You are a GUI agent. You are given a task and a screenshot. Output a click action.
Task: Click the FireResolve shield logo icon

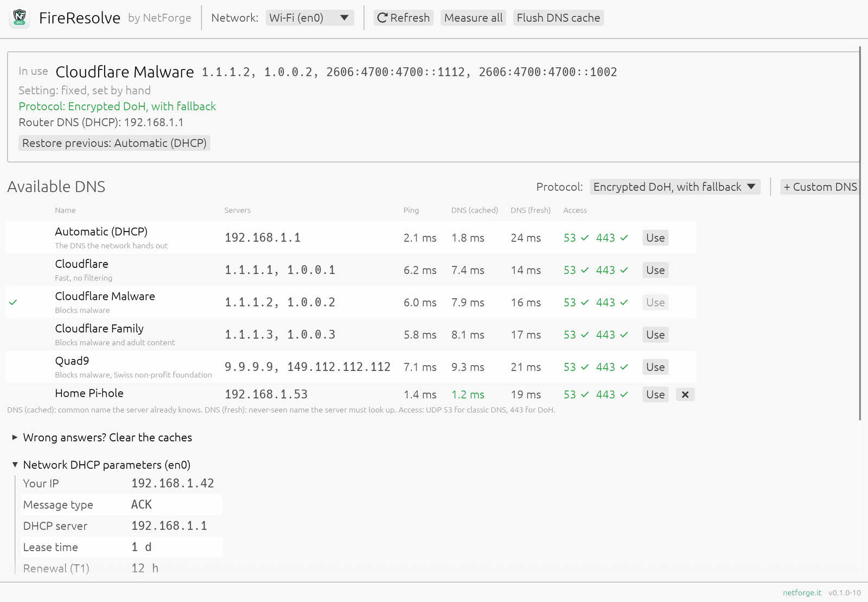click(20, 18)
